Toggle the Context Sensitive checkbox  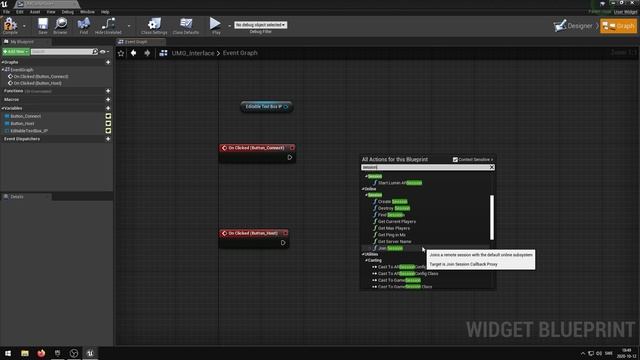tap(455, 160)
